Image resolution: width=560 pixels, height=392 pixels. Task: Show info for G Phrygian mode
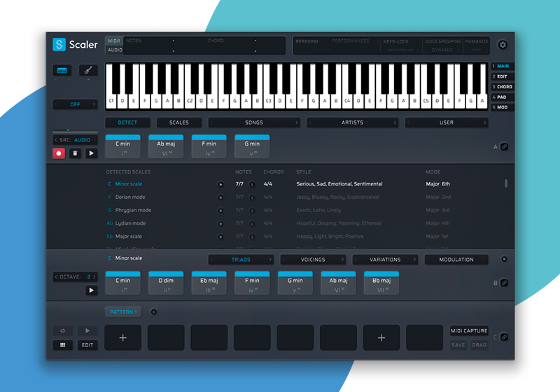click(x=252, y=211)
